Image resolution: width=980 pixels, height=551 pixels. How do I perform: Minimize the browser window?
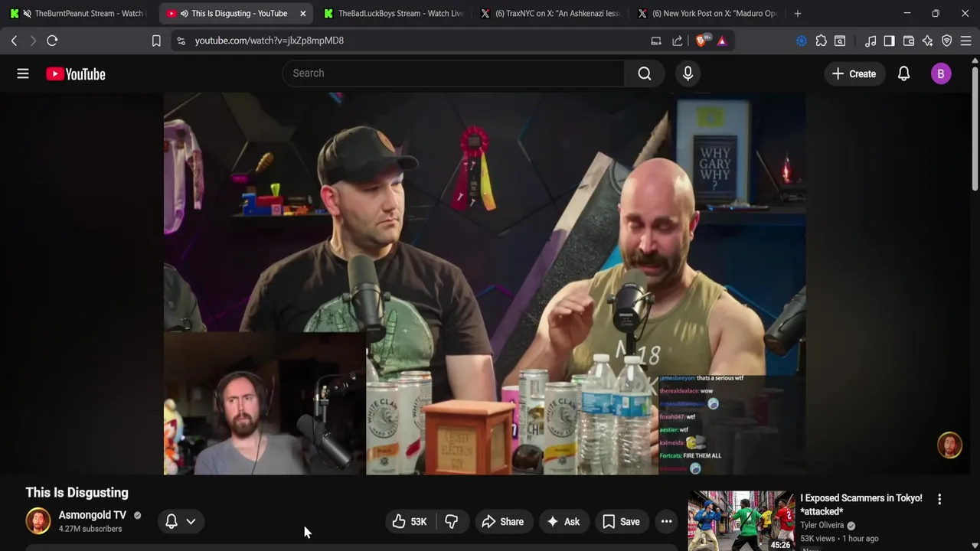pyautogui.click(x=907, y=13)
